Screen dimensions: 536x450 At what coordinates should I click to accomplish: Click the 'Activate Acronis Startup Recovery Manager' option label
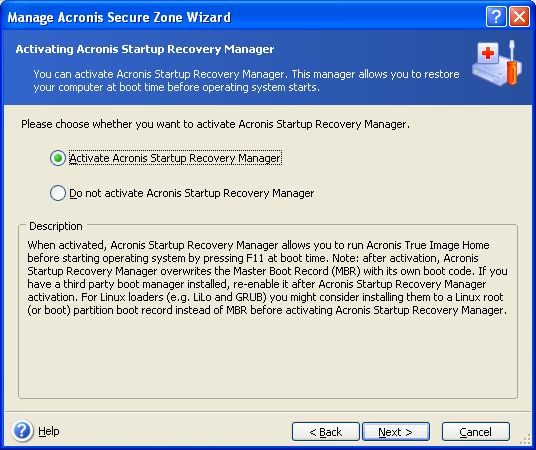click(x=175, y=158)
